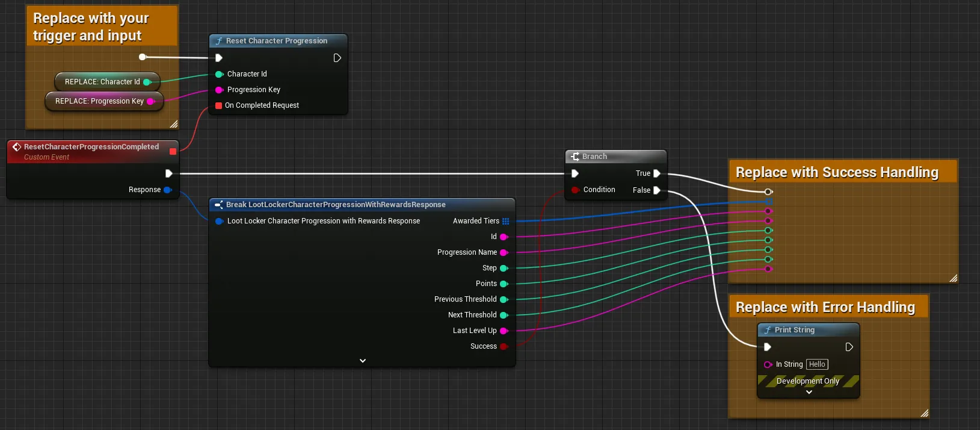980x430 pixels.
Task: Click the Points output pin
Action: pos(504,284)
